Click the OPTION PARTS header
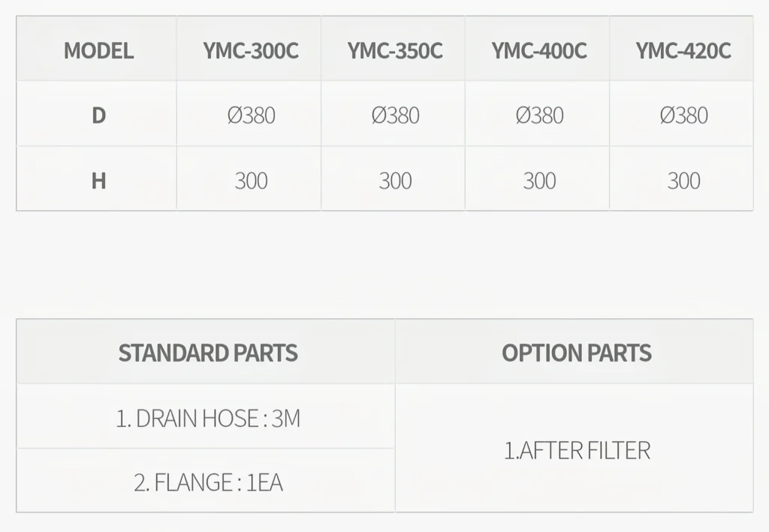 (577, 353)
